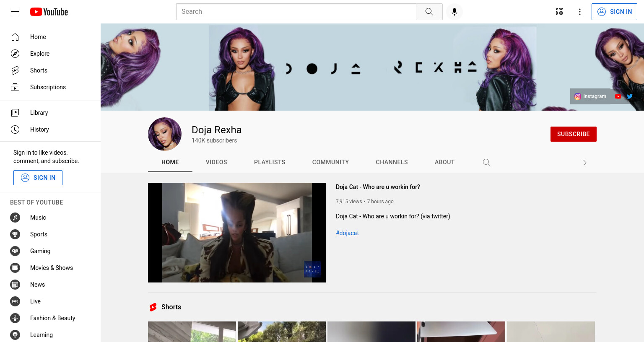
Task: Search within the channel
Action: (486, 163)
